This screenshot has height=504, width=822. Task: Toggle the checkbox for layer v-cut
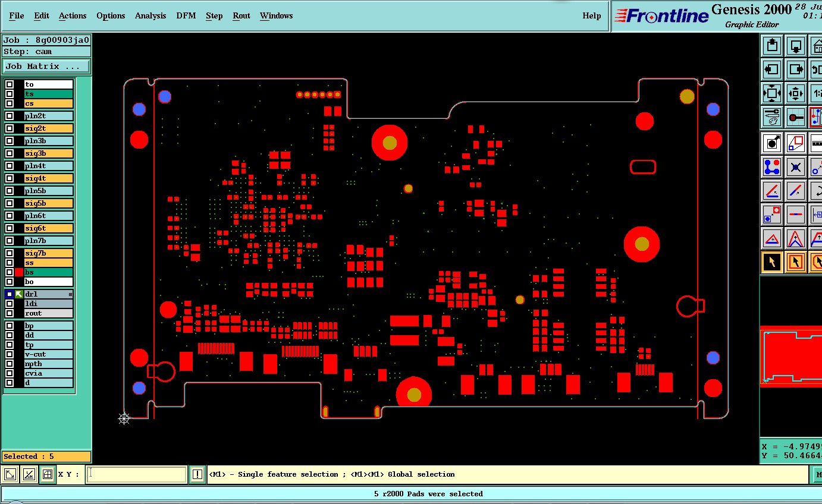10,354
